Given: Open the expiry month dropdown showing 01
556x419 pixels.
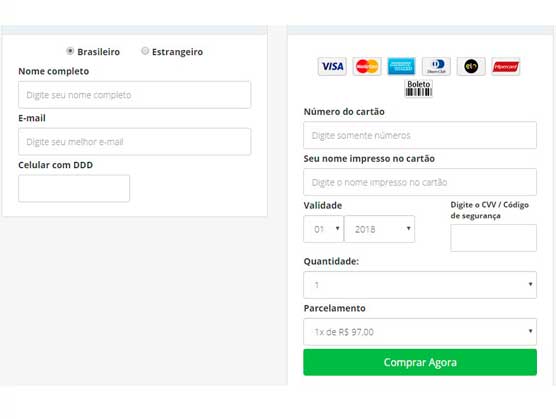Looking at the screenshot, I should (x=323, y=229).
